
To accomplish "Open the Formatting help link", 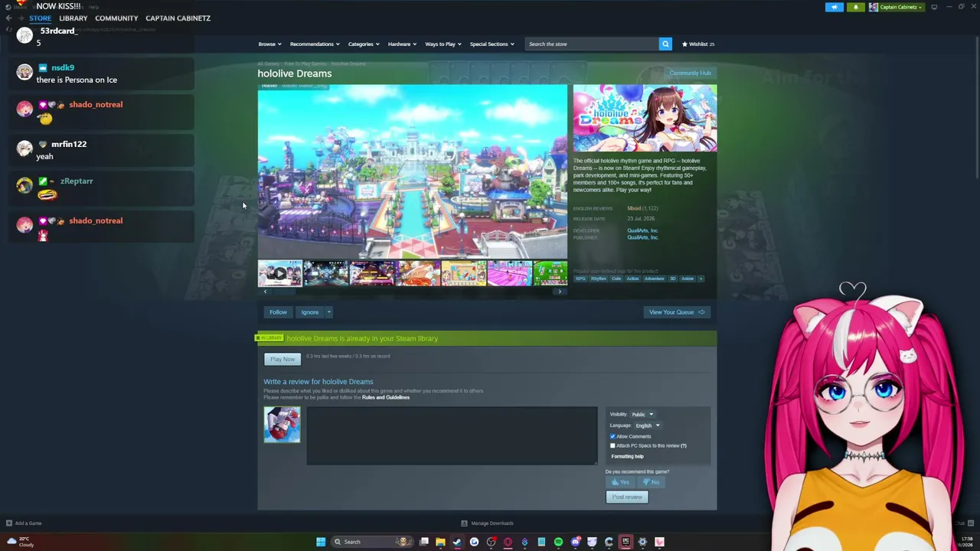I will pos(627,456).
